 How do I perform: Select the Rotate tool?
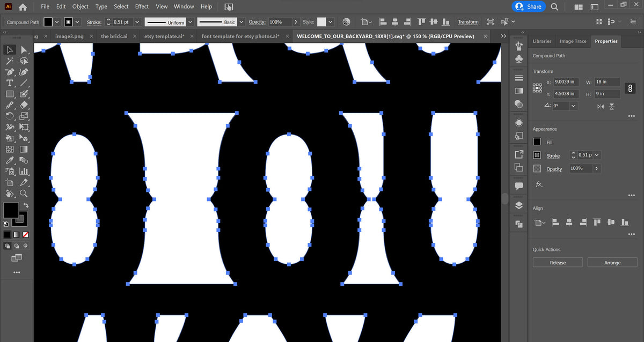click(x=10, y=116)
